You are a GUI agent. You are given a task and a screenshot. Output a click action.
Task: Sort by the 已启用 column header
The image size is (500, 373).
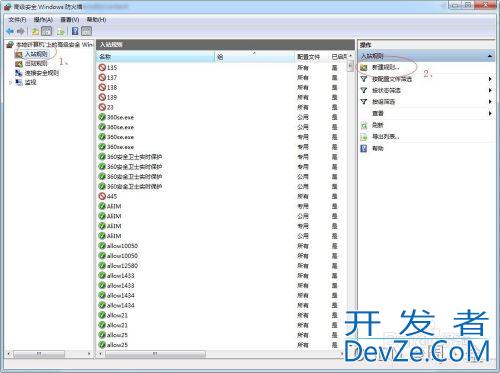point(338,57)
